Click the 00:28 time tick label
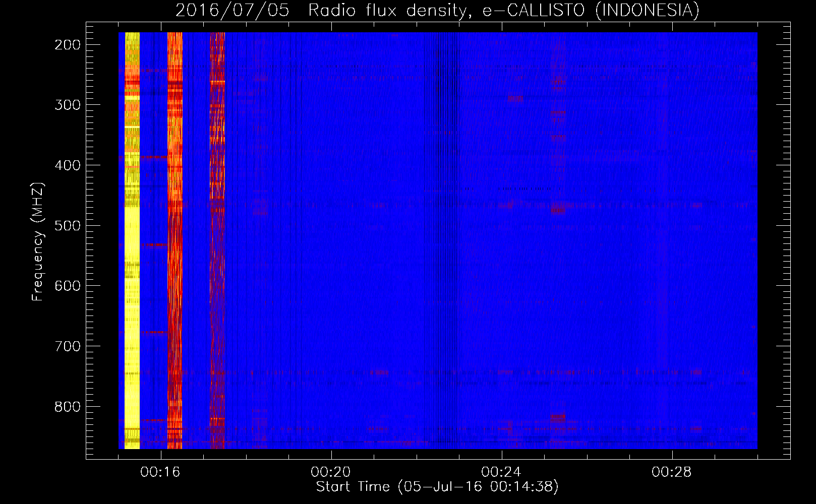The width and height of the screenshot is (816, 504). point(672,472)
